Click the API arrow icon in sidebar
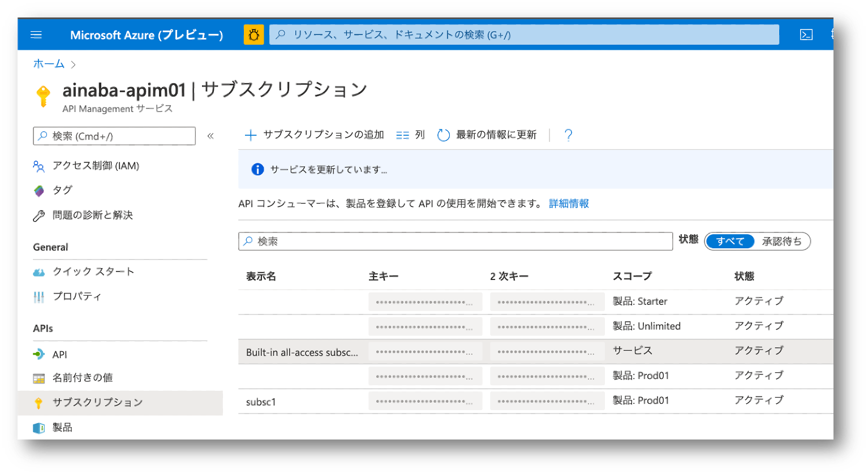The height and width of the screenshot is (474, 868). [38, 355]
